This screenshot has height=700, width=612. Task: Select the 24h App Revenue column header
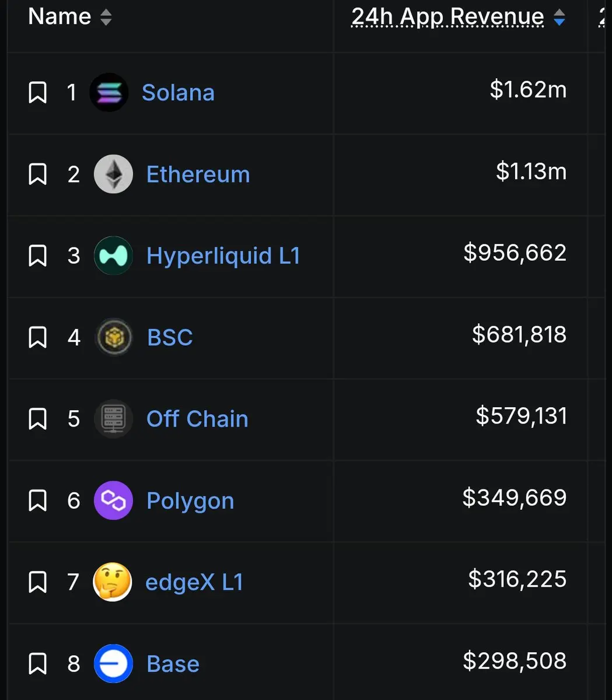pos(448,17)
